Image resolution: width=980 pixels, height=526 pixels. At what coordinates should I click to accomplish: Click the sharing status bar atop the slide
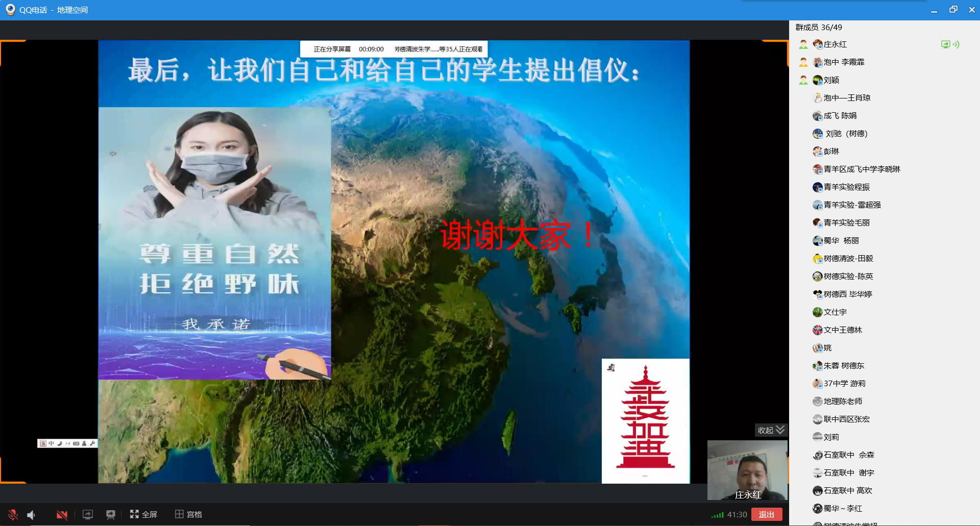(x=394, y=49)
